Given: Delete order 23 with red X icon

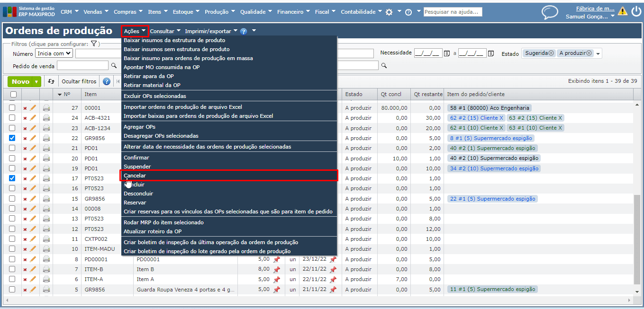Looking at the screenshot, I should click(x=25, y=128).
